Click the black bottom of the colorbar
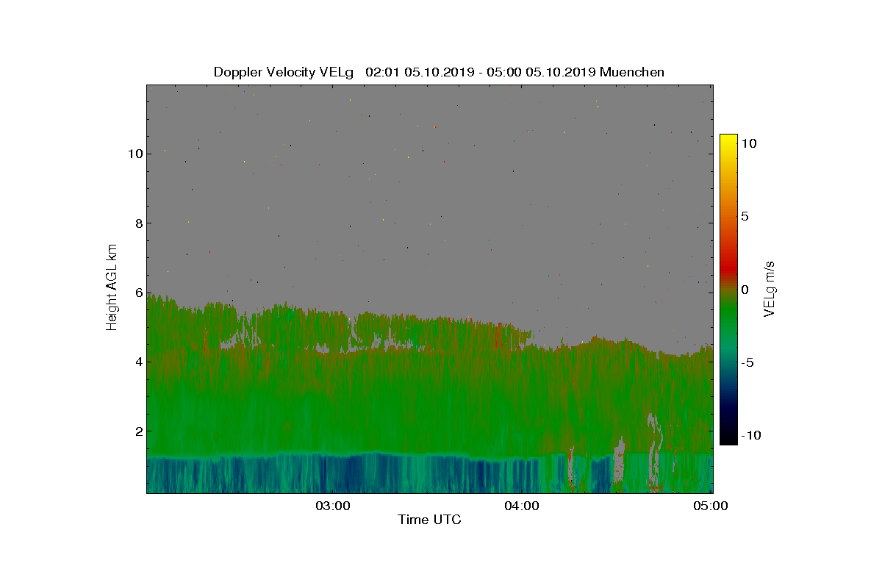 point(728,438)
